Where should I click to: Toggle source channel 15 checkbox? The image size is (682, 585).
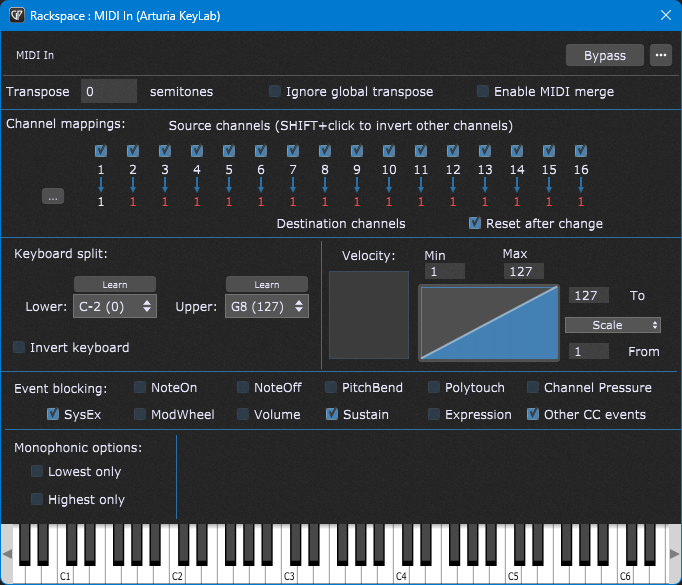tap(549, 150)
